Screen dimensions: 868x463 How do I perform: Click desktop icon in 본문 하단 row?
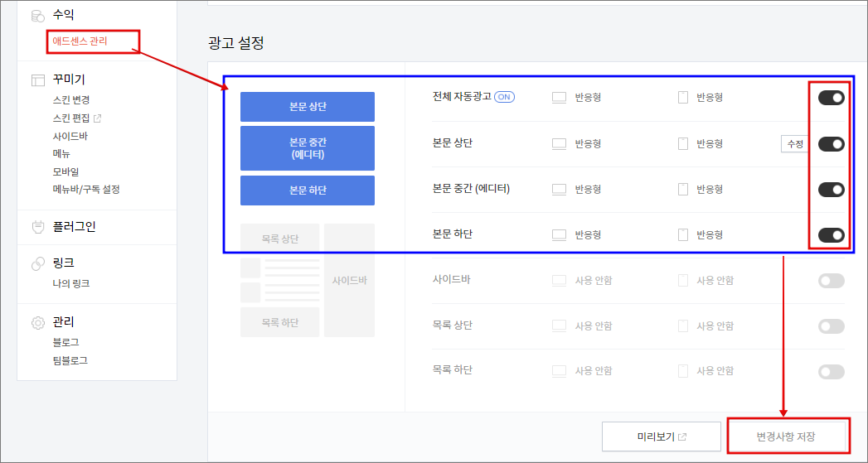[559, 235]
